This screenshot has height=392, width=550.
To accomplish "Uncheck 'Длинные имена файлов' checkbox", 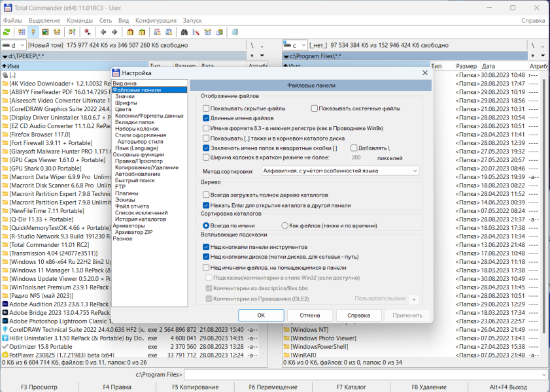I will 206,118.
